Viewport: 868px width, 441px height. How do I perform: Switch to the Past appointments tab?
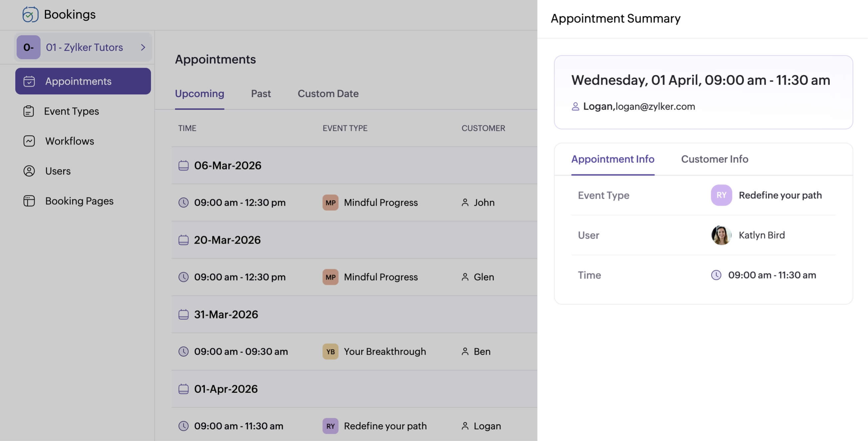261,93
